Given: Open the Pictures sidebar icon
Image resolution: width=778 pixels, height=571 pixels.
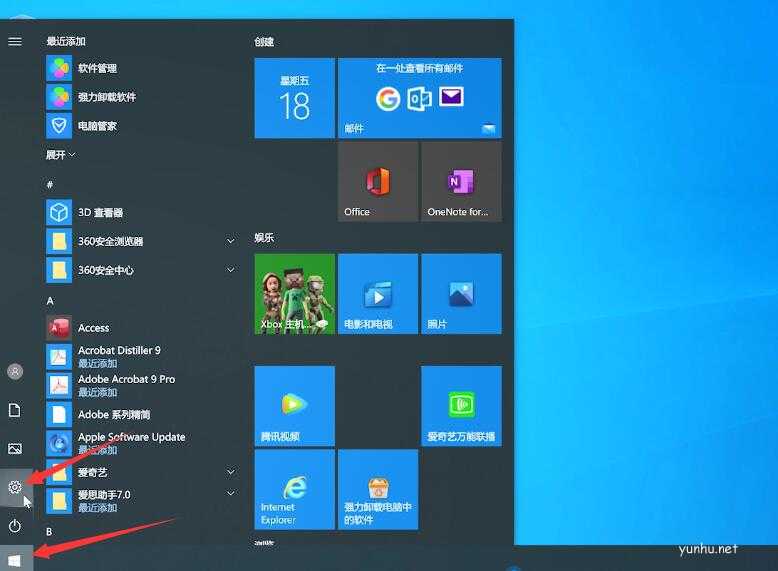Looking at the screenshot, I should pyautogui.click(x=15, y=448).
